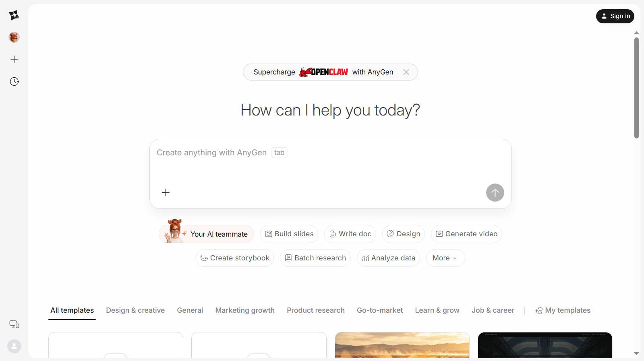Screen dimensions: 644x361
Task: Focus the Create anything with AnyGen input
Action: coord(330,153)
